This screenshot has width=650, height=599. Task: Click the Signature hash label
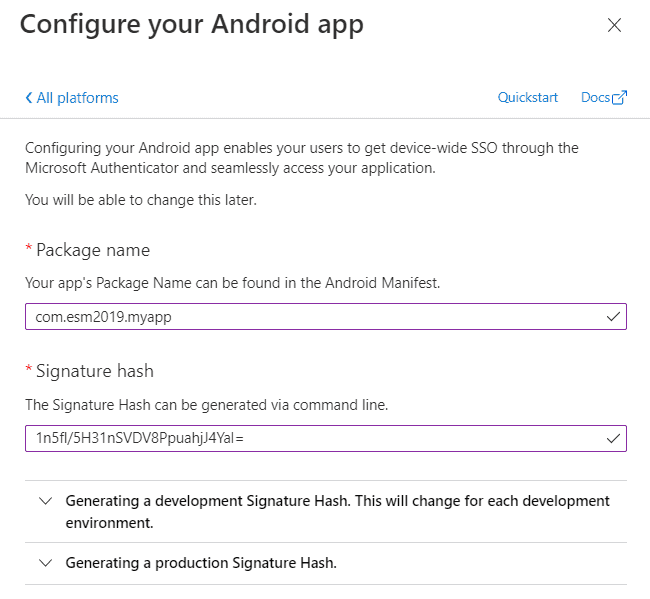coord(95,371)
